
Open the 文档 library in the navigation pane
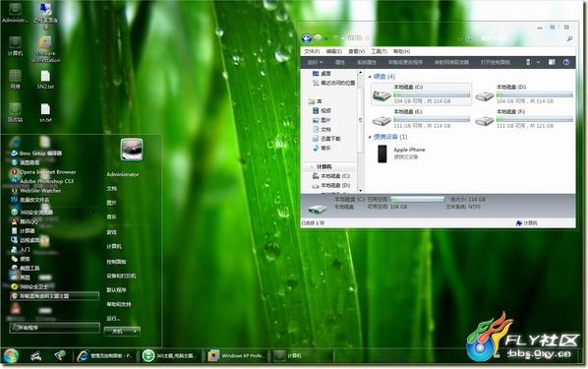[322, 130]
